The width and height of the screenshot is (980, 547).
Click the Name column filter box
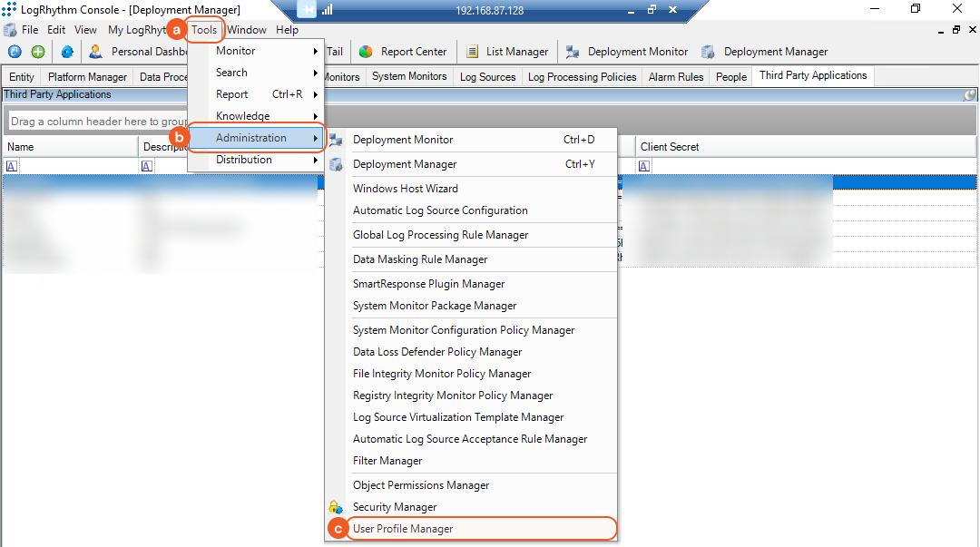(x=73, y=166)
